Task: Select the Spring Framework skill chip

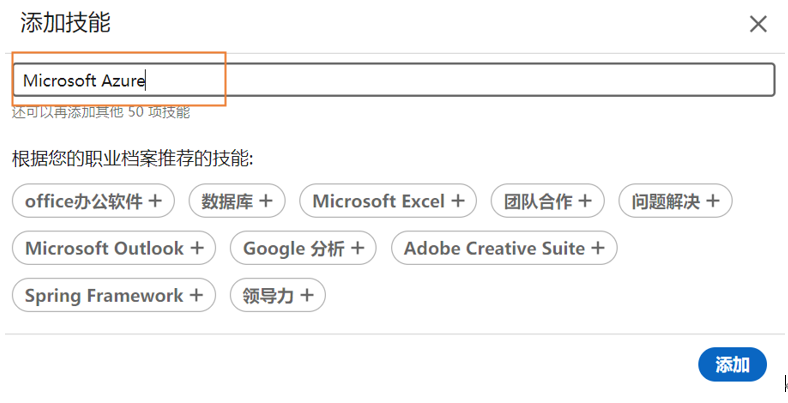Action: (x=114, y=295)
